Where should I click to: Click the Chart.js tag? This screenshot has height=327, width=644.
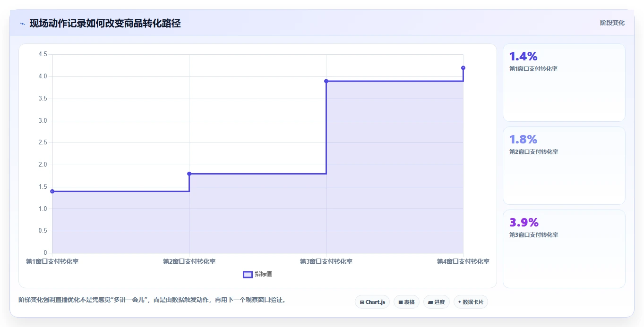(372, 302)
